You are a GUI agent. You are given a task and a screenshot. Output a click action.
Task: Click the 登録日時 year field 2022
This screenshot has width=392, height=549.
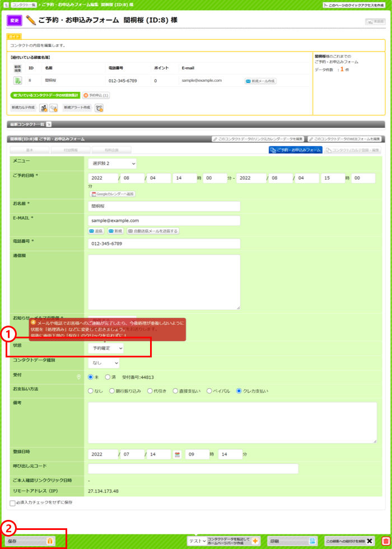point(103,454)
